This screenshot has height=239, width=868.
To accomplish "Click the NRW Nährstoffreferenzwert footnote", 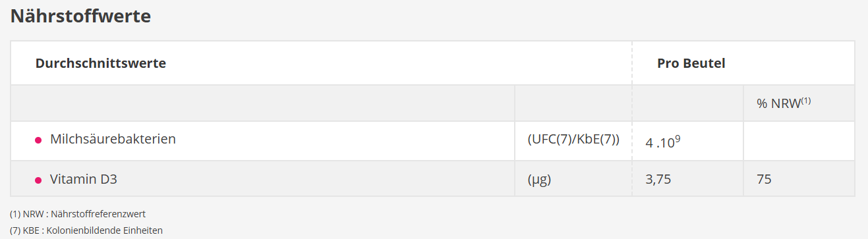I will 78,214.
